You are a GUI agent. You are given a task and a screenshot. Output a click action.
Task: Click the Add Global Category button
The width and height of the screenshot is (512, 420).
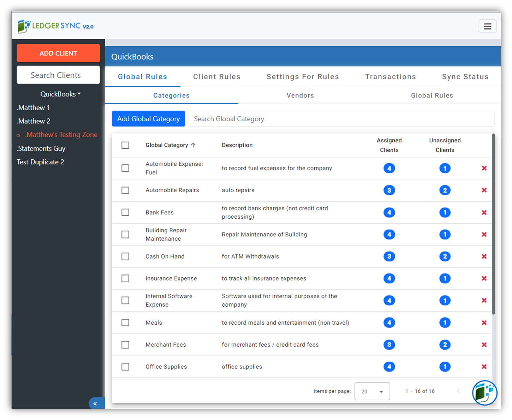(x=148, y=119)
